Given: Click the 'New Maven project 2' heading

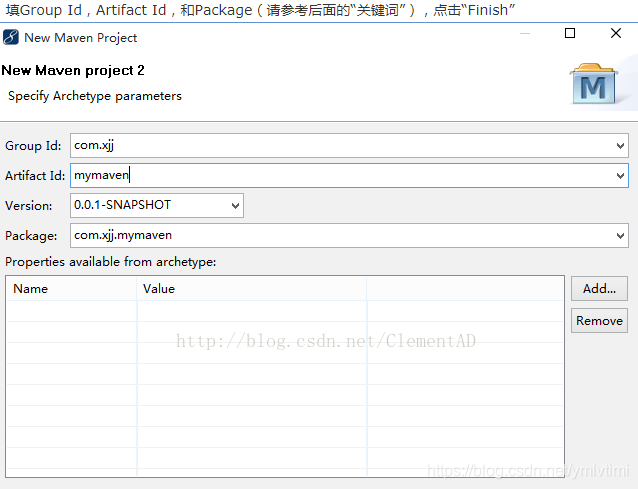Looking at the screenshot, I should (73, 70).
